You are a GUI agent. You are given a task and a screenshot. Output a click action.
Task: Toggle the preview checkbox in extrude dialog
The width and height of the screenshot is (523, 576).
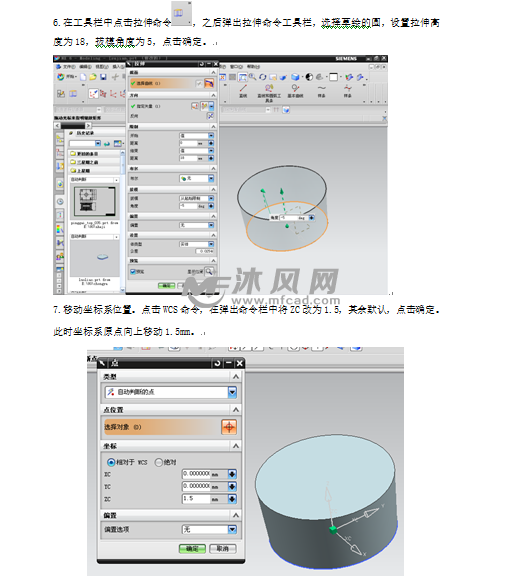tap(133, 272)
